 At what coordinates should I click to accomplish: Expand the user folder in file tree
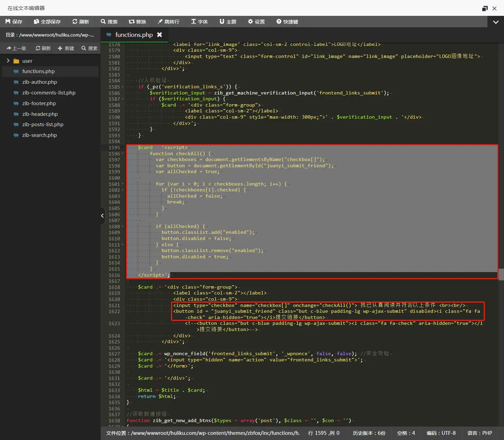point(8,61)
